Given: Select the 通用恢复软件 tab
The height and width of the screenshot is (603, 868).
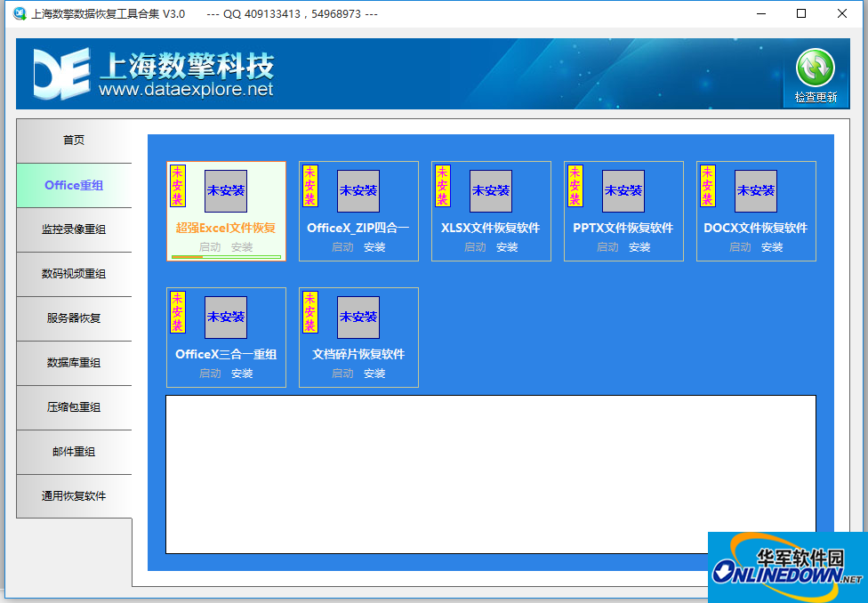Looking at the screenshot, I should pyautogui.click(x=74, y=496).
